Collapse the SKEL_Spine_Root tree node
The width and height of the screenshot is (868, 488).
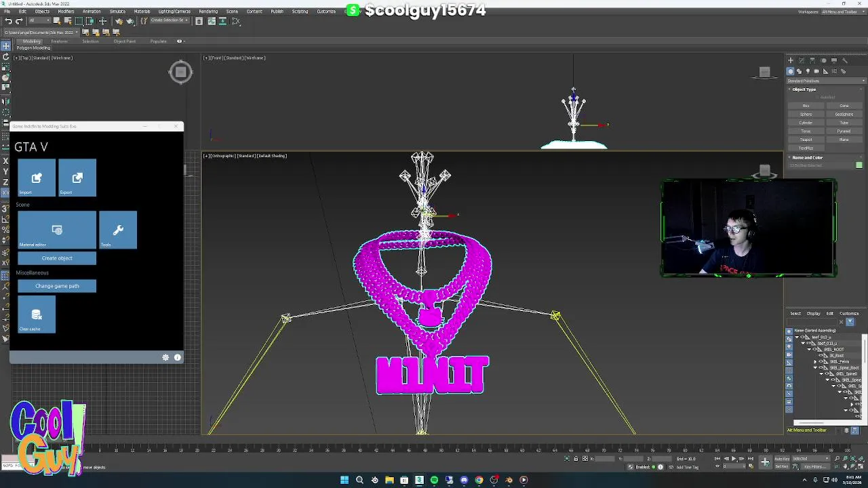coord(815,367)
